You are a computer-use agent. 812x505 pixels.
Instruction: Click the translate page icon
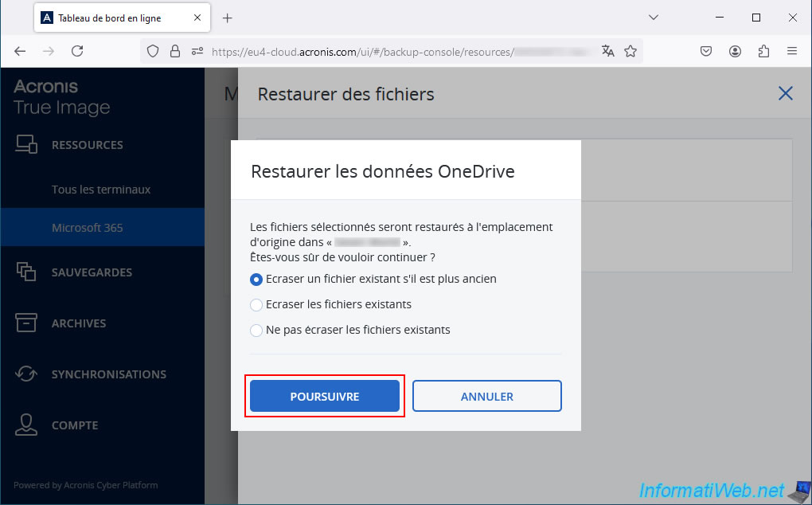[608, 51]
